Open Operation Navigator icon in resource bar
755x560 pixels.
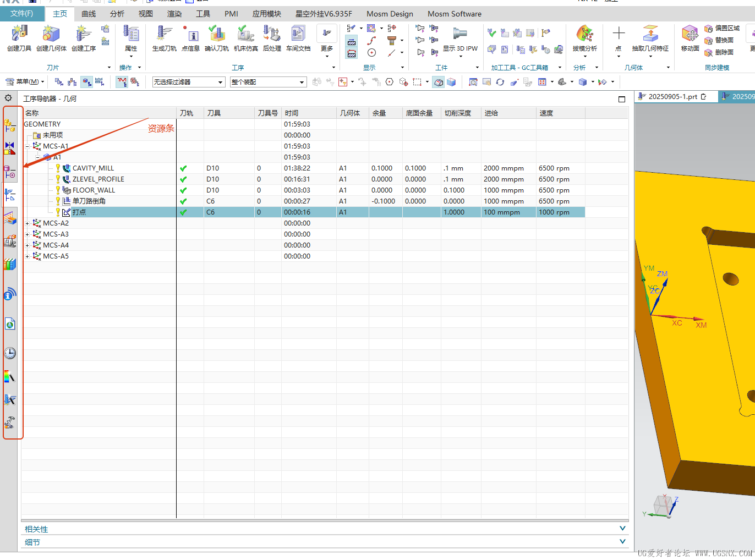pyautogui.click(x=10, y=195)
